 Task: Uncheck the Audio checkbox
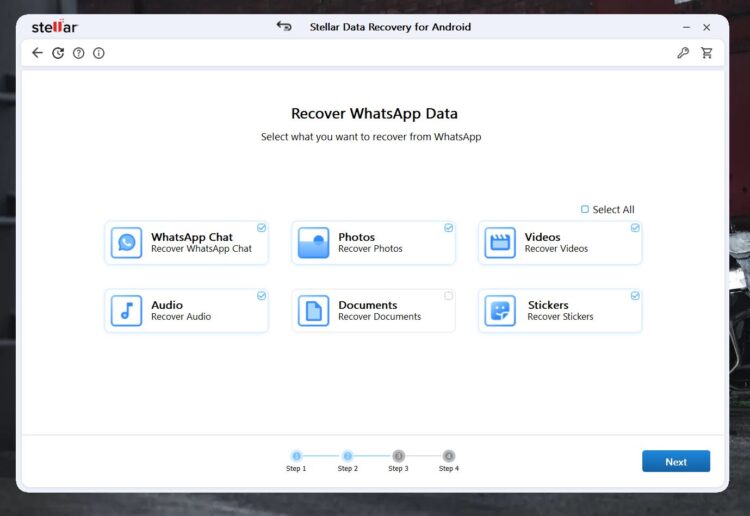pos(262,296)
